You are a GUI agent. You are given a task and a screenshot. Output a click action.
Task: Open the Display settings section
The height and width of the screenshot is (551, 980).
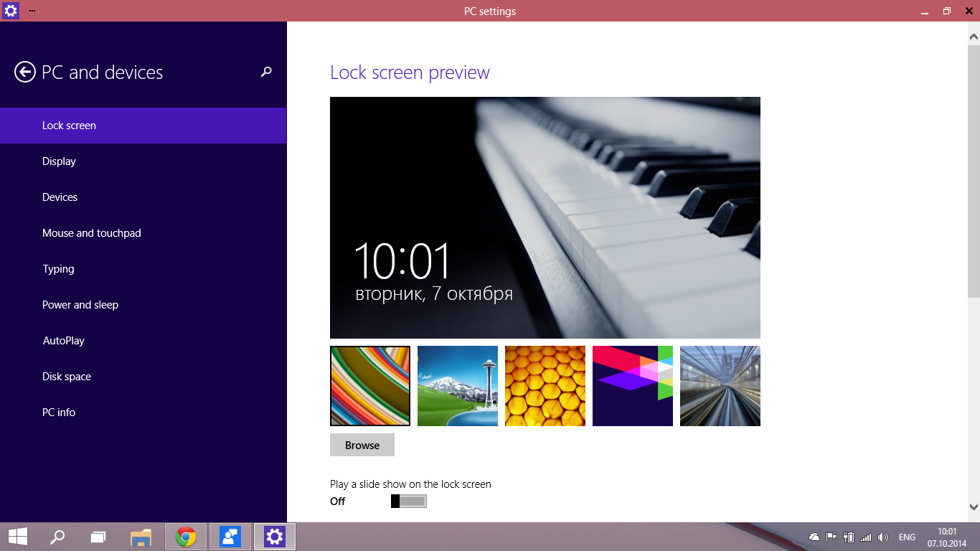point(59,161)
